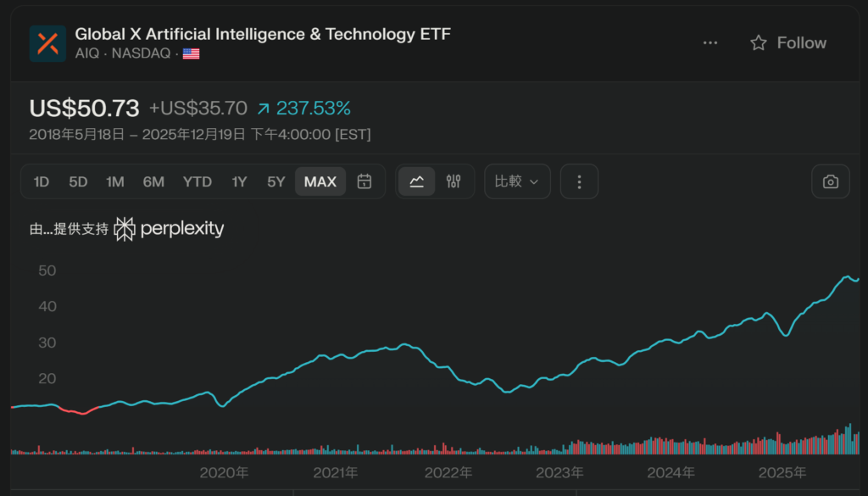
Task: Open the custom date range calendar
Action: pos(364,181)
